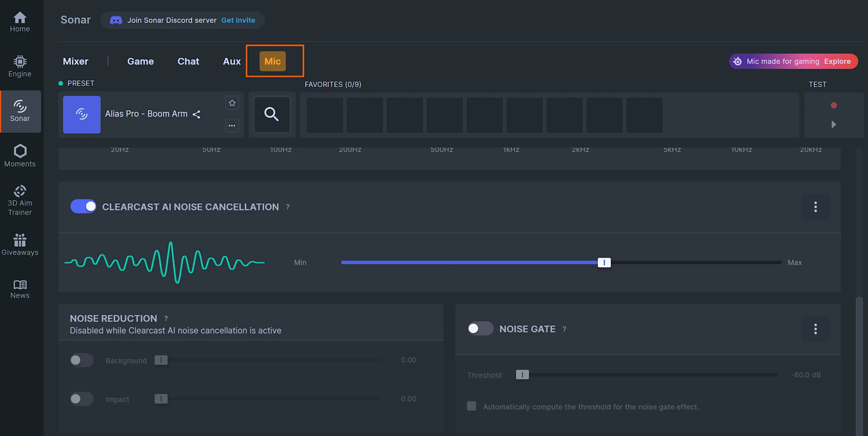Image resolution: width=868 pixels, height=436 pixels.
Task: Switch to the Mixer tab
Action: point(75,61)
